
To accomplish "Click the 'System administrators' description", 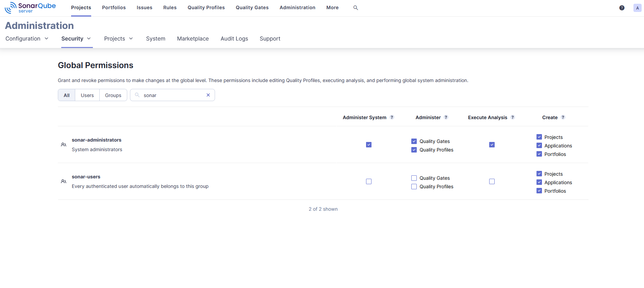I will (97, 149).
